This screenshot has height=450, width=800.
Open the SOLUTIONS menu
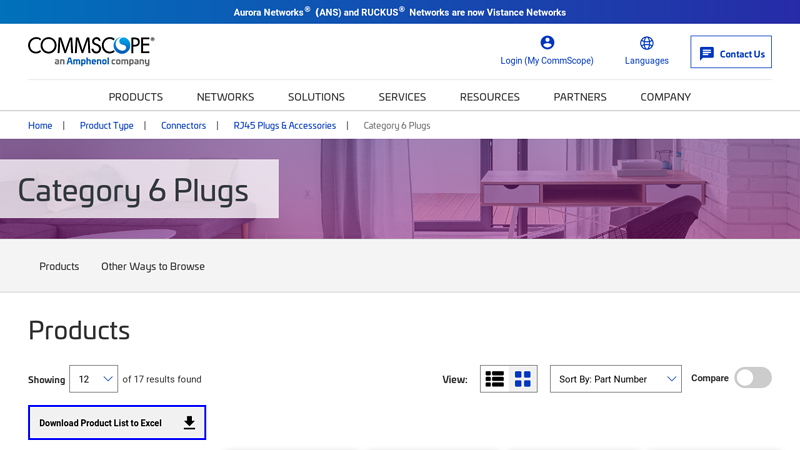316,97
